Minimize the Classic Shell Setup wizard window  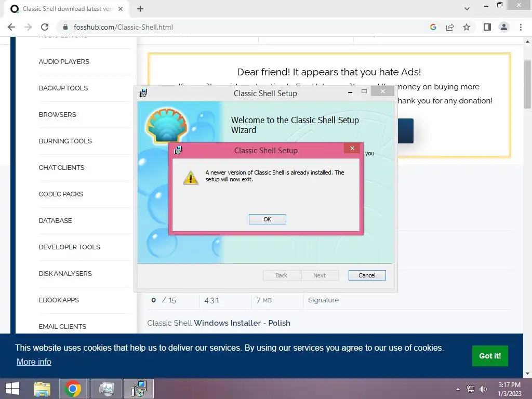click(x=350, y=91)
